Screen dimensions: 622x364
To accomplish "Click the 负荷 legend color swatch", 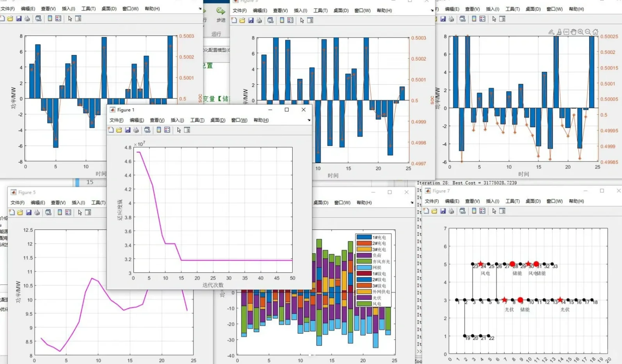I will point(364,255).
